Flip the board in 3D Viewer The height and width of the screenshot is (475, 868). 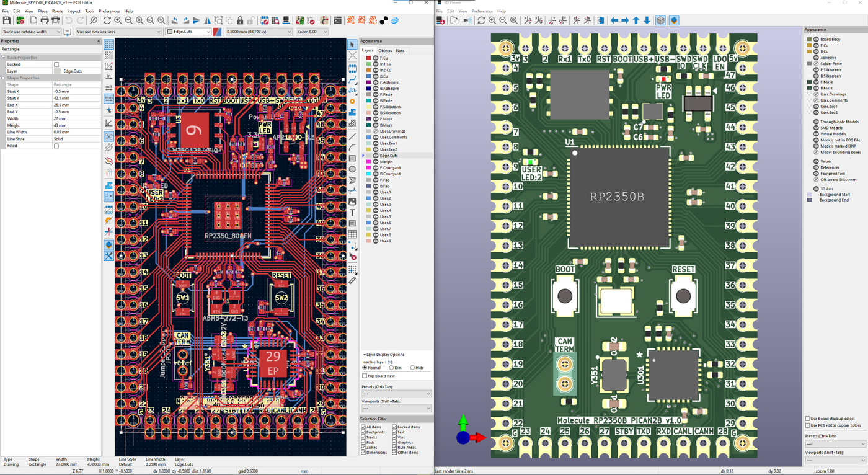601,20
